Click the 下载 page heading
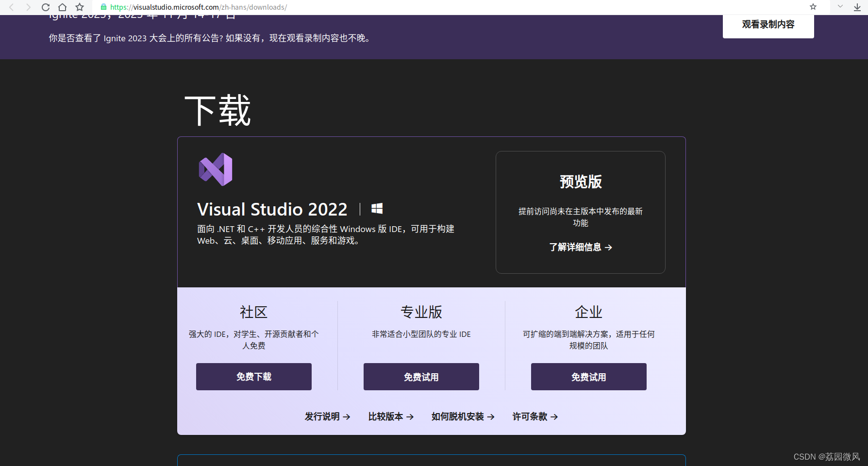The image size is (868, 466). 218,111
